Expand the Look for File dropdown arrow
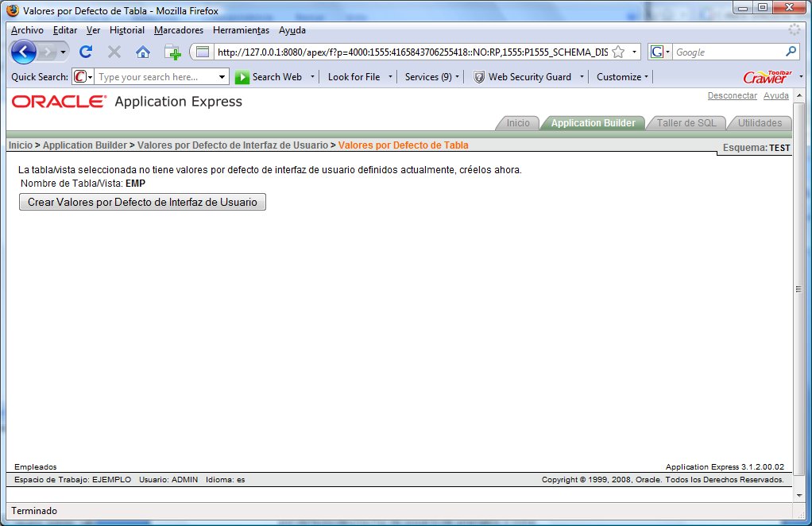The width and height of the screenshot is (812, 526). coord(390,76)
